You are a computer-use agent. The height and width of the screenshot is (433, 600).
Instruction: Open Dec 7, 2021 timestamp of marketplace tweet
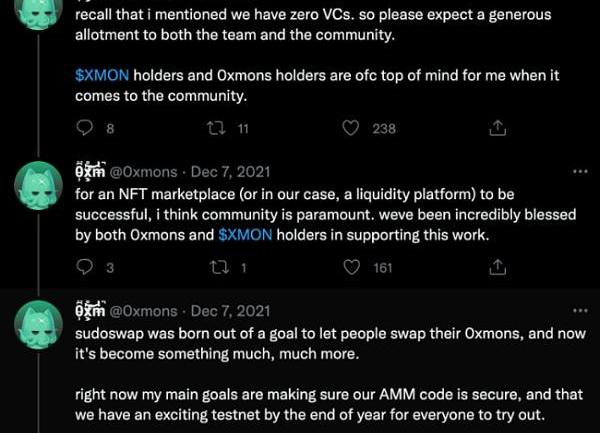(230, 172)
